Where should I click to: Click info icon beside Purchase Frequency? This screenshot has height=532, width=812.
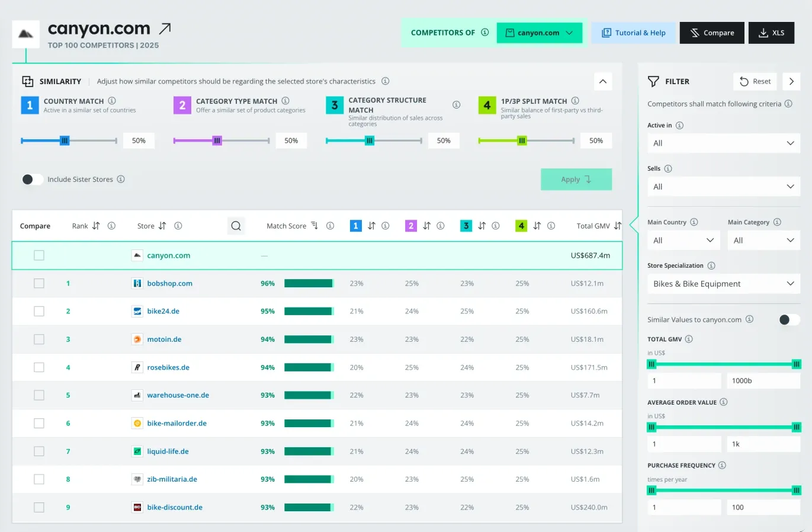(x=722, y=465)
